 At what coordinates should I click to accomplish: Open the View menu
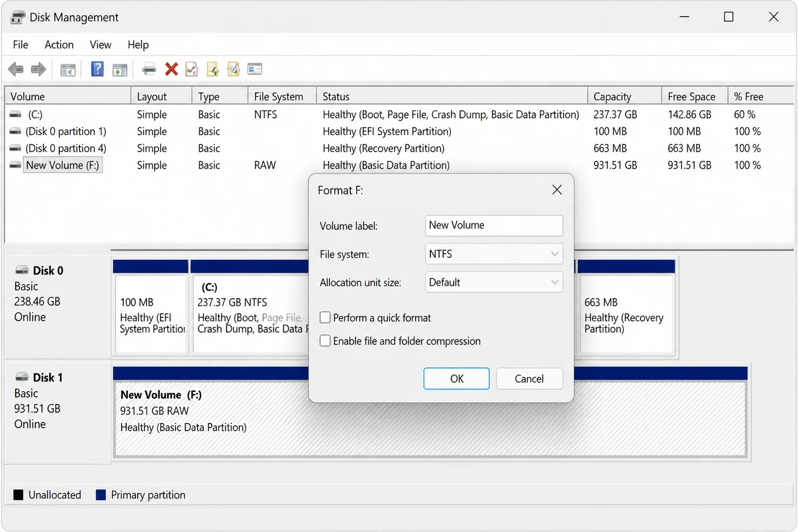click(x=100, y=45)
